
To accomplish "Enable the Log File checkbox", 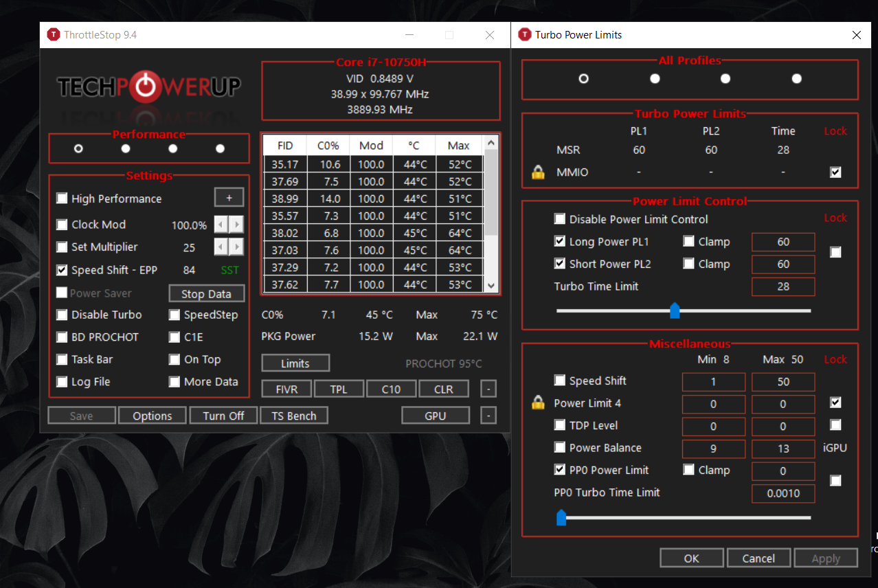I will [x=62, y=382].
